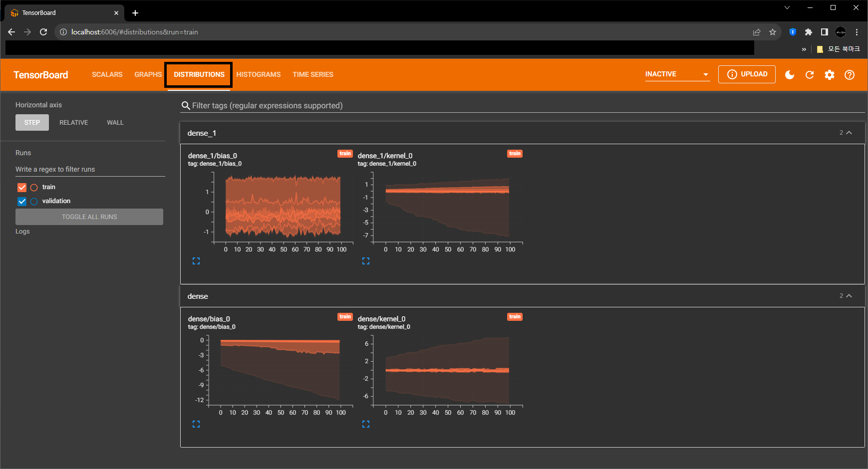
Task: Click the UPLOAD button
Action: pyautogui.click(x=747, y=74)
